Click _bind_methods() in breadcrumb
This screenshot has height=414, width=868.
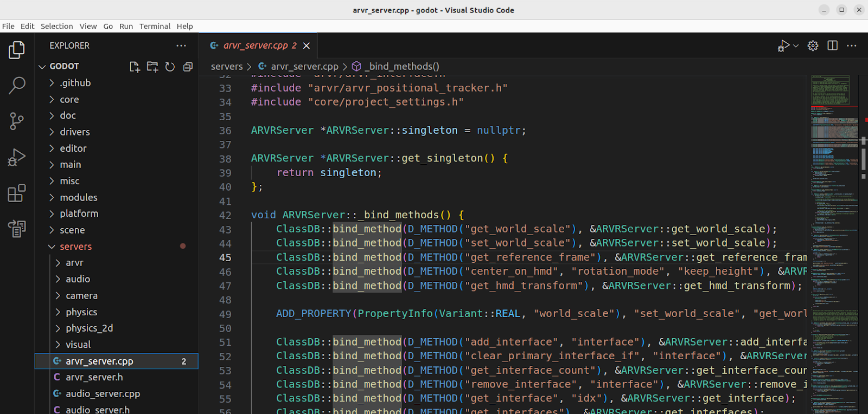click(401, 67)
